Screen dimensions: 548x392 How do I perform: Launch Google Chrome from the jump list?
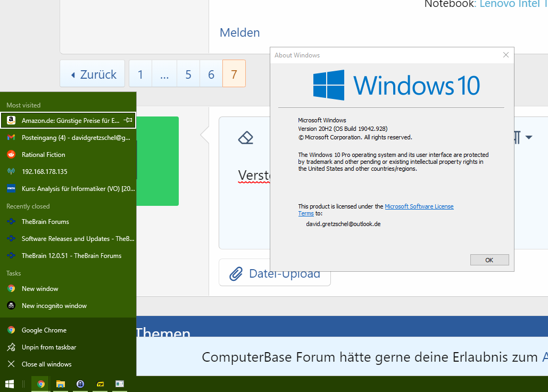point(68,330)
